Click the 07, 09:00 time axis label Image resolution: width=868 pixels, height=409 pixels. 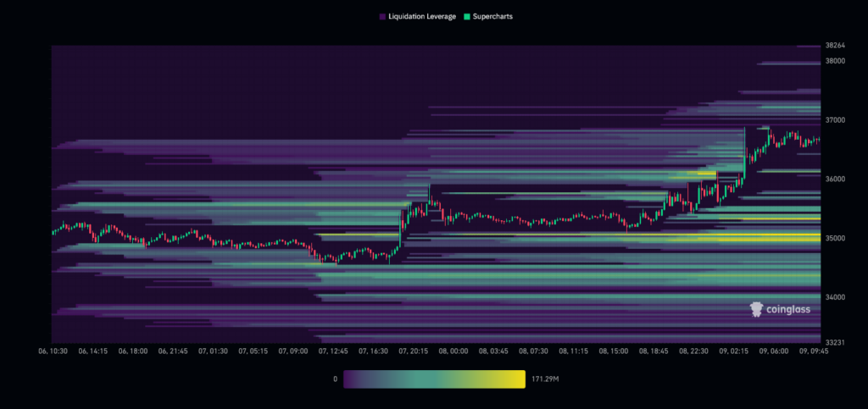click(293, 351)
